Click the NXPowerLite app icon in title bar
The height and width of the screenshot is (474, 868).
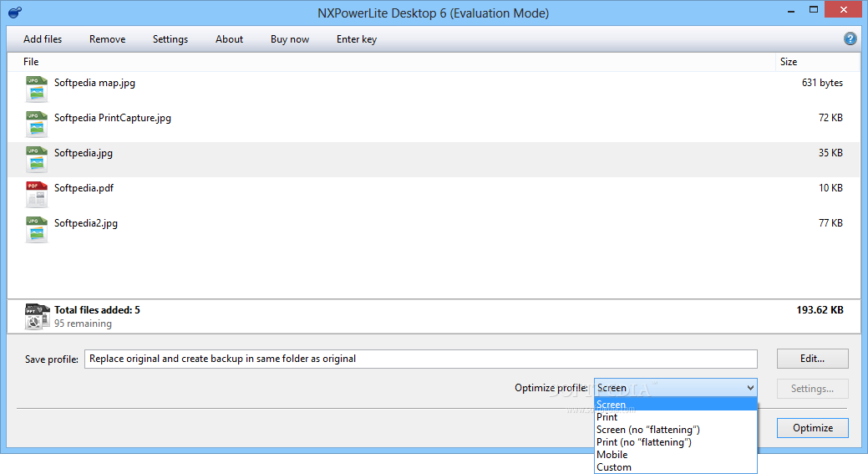point(15,13)
